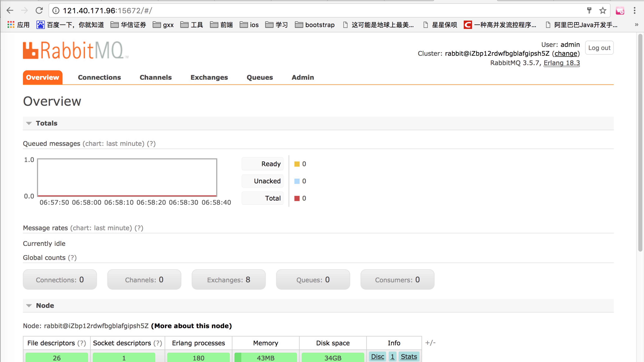Click the page vertical scrollbar
644x362 pixels.
(x=640, y=142)
